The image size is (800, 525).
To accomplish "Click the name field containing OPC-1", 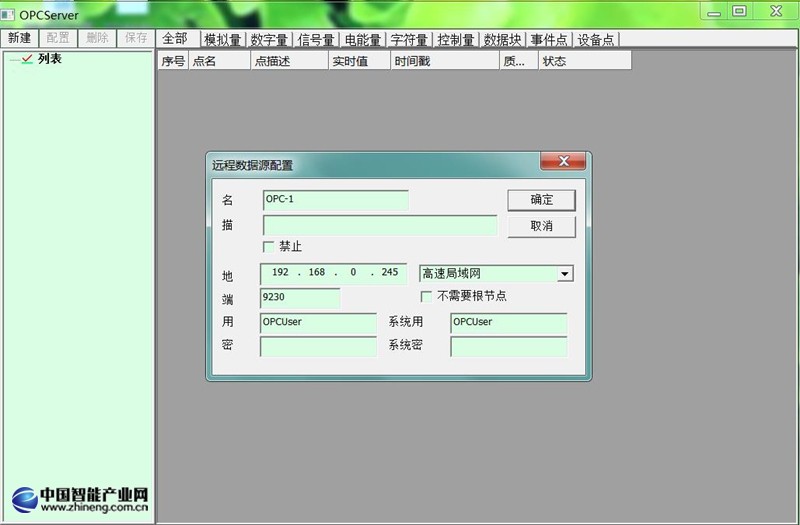I will [335, 200].
